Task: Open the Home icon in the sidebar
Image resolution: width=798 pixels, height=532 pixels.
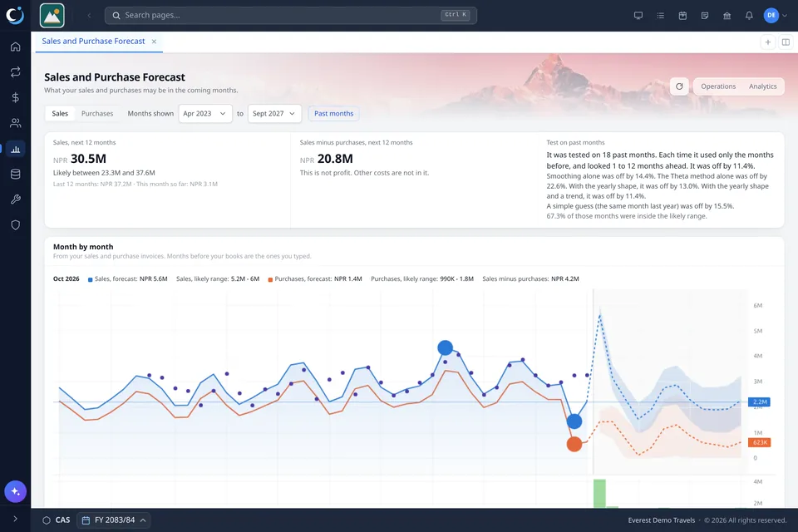Action: tap(15, 47)
